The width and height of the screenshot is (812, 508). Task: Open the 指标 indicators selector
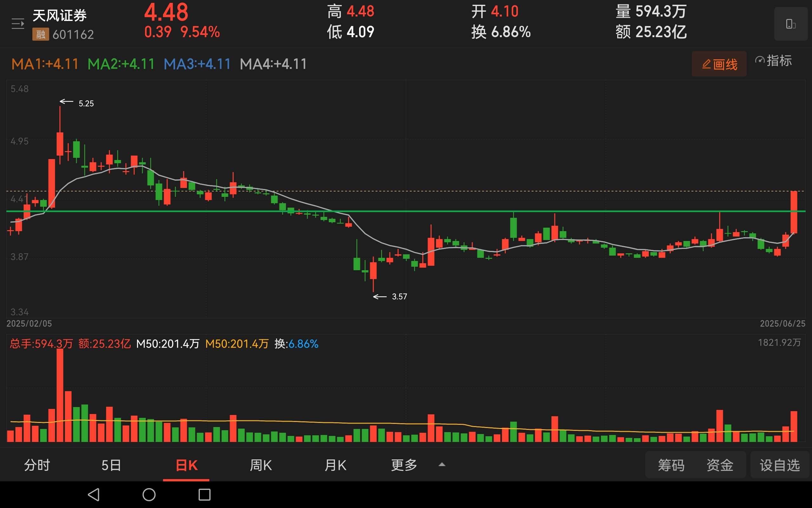773,61
